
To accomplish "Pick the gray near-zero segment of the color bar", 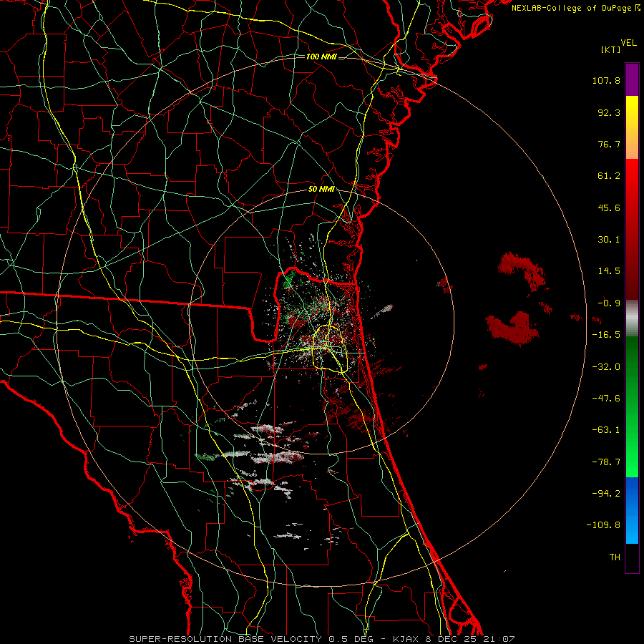I will [x=632, y=318].
